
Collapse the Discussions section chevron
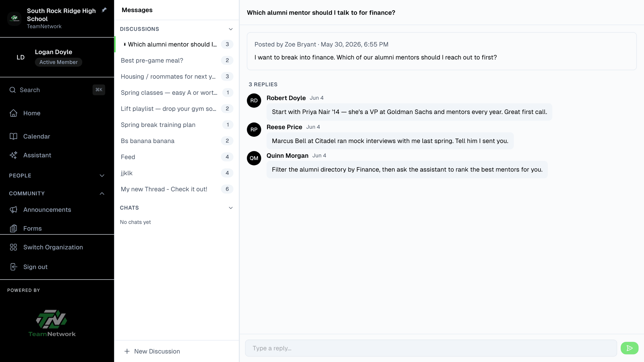[231, 29]
